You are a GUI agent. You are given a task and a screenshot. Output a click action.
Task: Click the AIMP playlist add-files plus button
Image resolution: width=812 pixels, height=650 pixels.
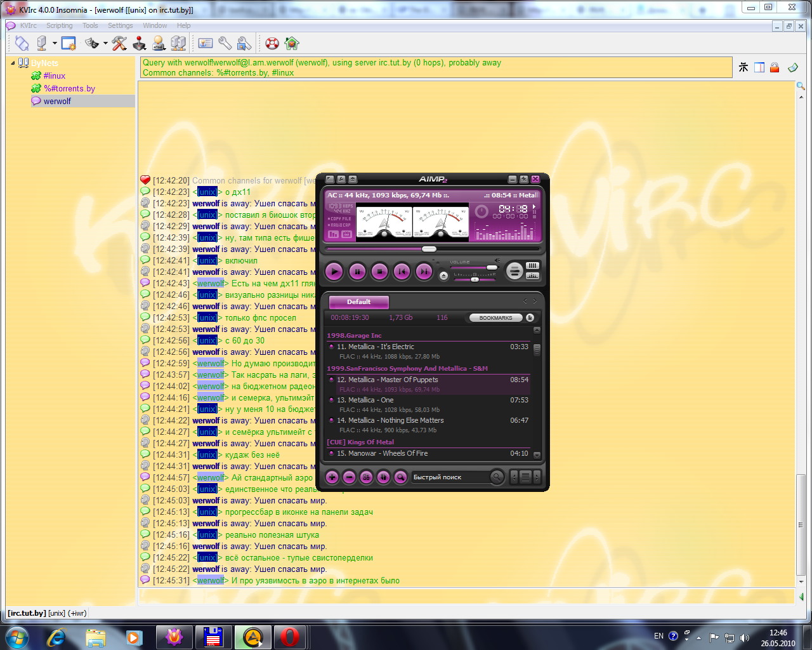332,477
